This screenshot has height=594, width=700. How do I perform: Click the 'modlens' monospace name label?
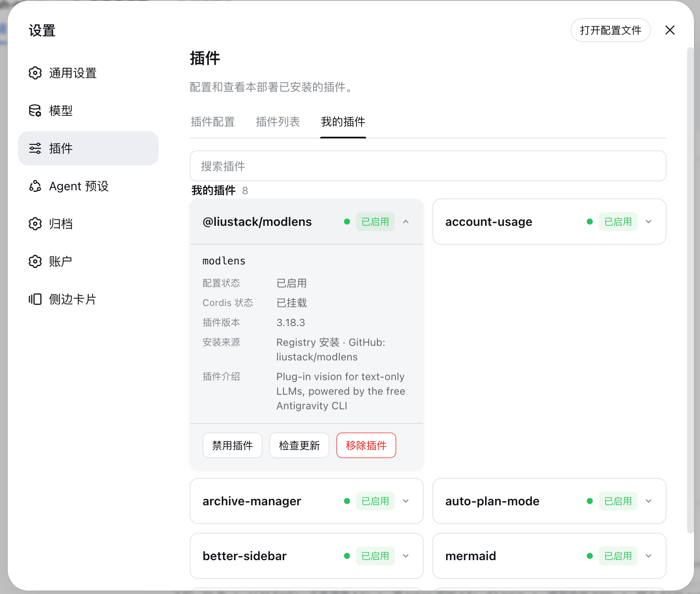click(224, 261)
